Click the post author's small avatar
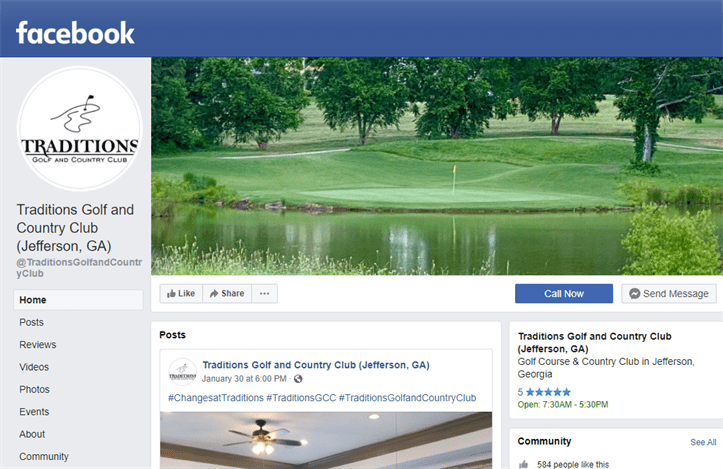The width and height of the screenshot is (723, 469). tap(183, 372)
